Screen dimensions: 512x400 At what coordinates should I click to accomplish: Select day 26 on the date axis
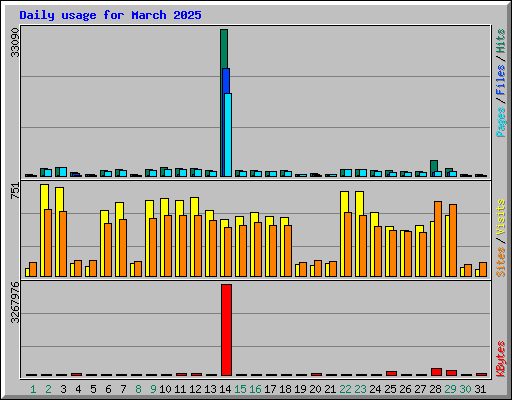click(405, 389)
